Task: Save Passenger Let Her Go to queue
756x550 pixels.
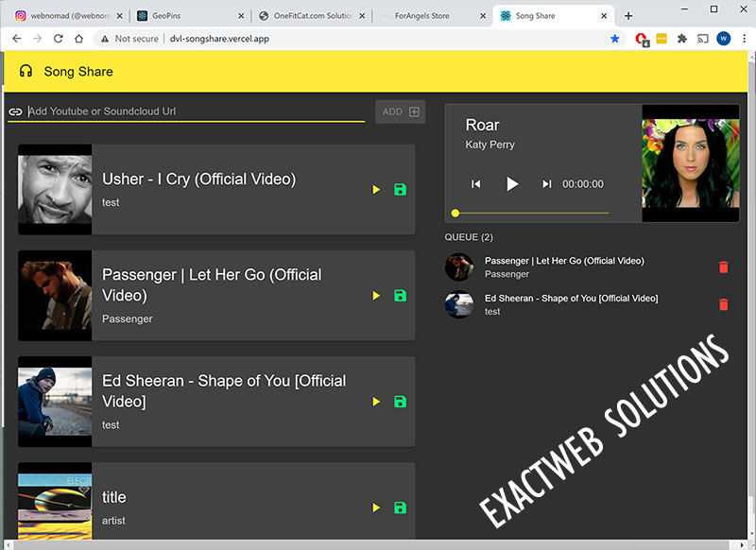Action: [400, 296]
